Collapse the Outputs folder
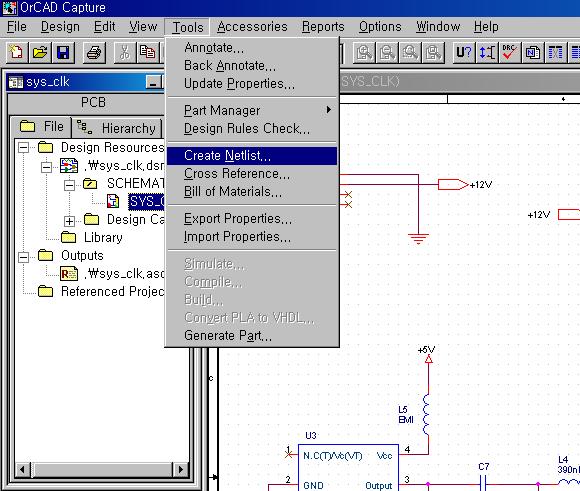The image size is (580, 491). [x=23, y=257]
